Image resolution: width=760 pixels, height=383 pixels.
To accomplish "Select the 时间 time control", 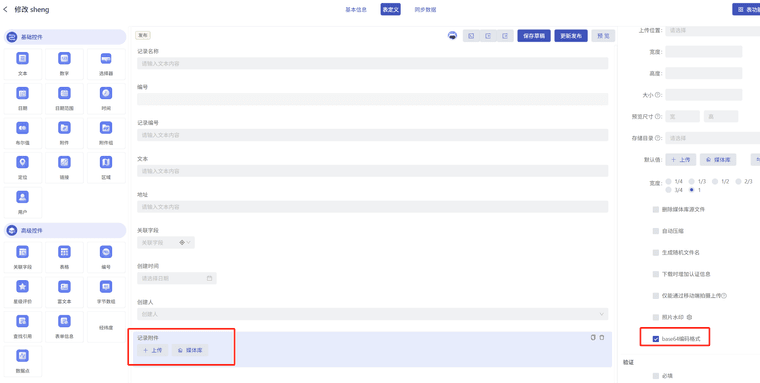I will point(106,99).
